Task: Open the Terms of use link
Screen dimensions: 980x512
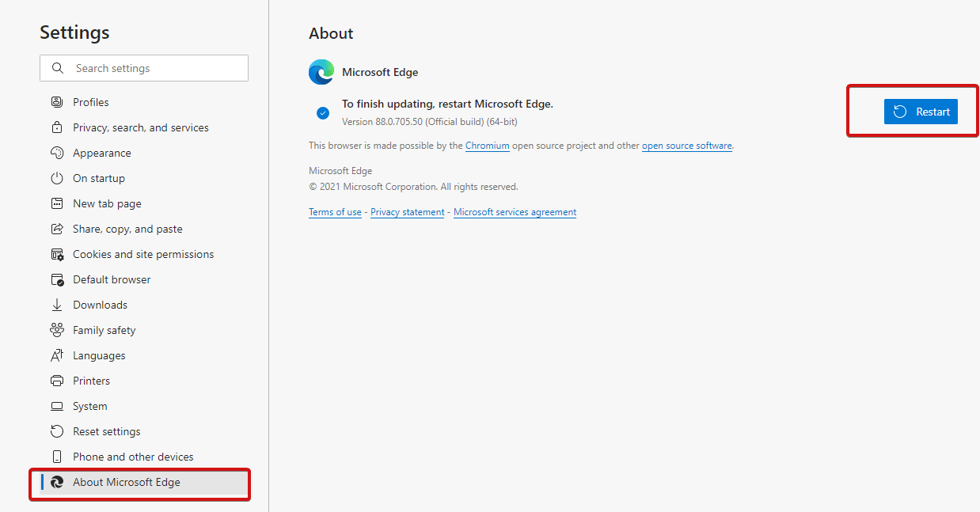Action: pyautogui.click(x=334, y=211)
